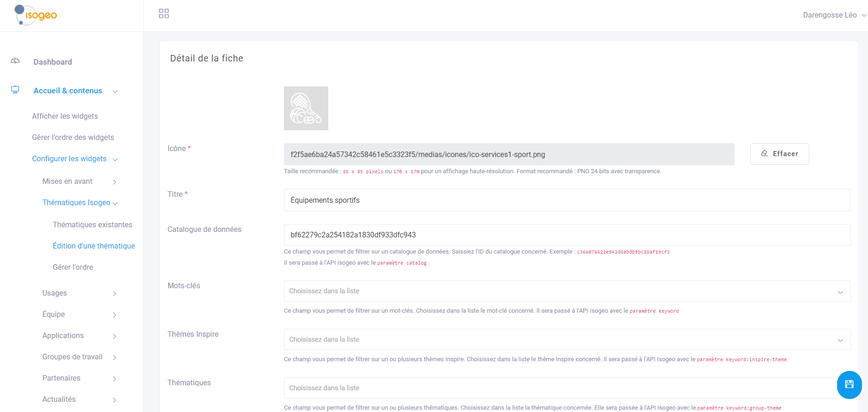The image size is (868, 412).
Task: Open the Darengosse Léo user menu
Action: click(x=834, y=15)
